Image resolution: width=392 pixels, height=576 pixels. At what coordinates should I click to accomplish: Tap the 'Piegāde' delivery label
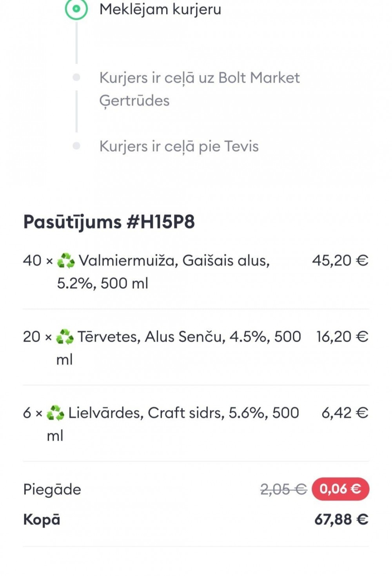click(x=52, y=489)
